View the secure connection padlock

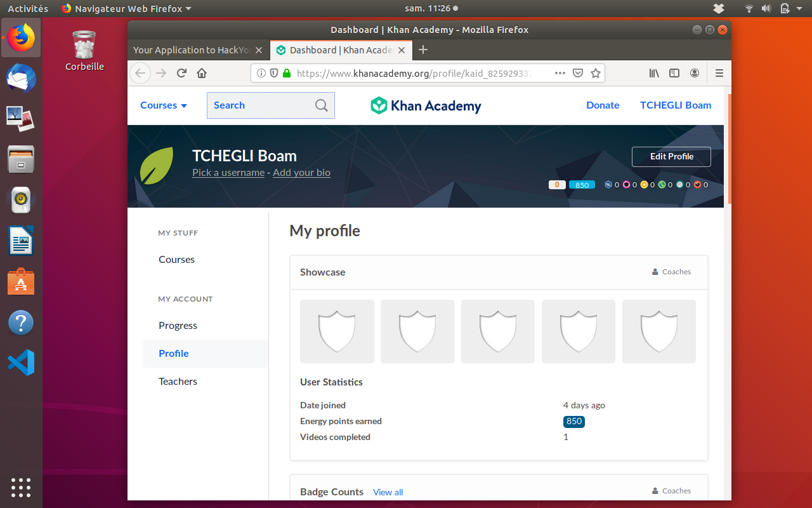[x=287, y=73]
